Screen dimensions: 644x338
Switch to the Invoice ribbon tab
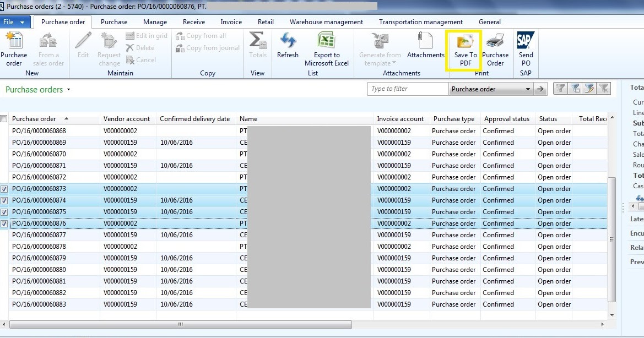[231, 21]
